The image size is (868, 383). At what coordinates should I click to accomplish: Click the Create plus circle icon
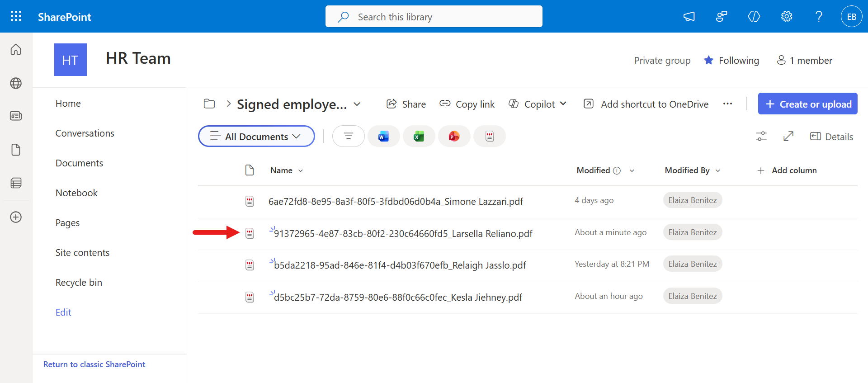pyautogui.click(x=16, y=217)
